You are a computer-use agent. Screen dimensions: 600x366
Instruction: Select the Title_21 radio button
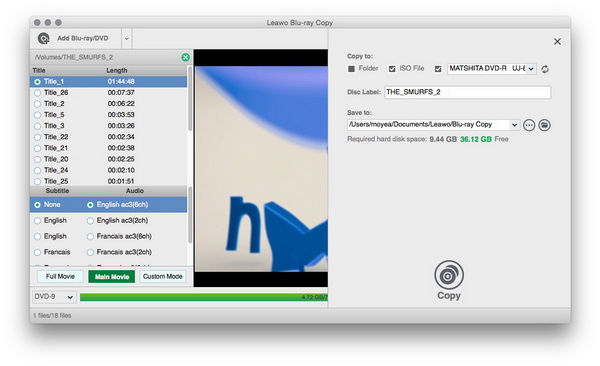pos(37,149)
